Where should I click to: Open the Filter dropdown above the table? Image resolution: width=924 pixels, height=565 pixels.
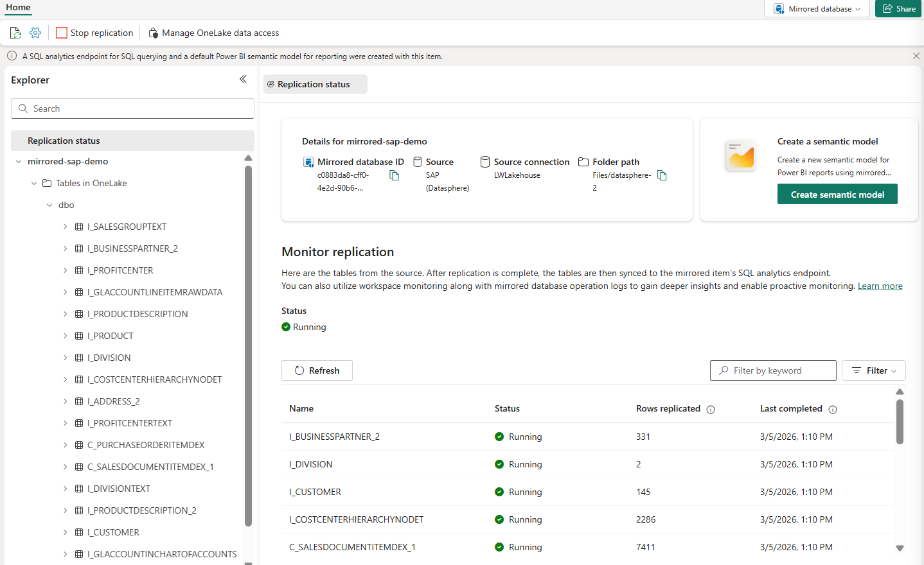873,370
